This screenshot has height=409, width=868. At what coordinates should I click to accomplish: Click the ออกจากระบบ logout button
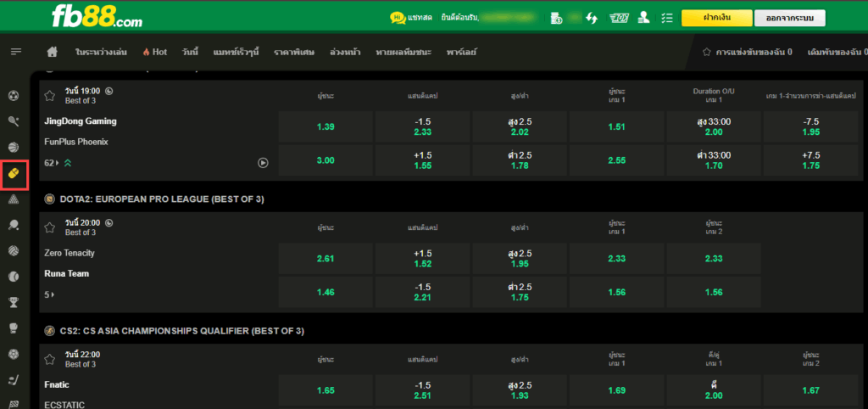(x=789, y=18)
